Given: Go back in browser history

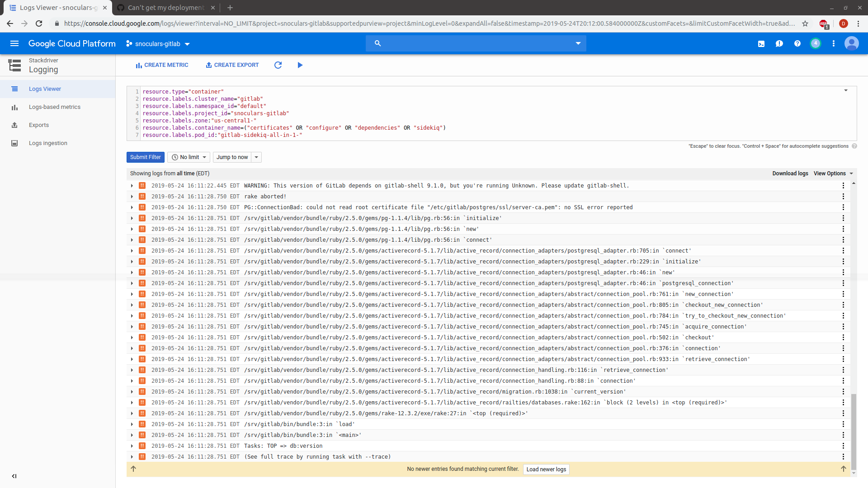Looking at the screenshot, I should coord(10,23).
